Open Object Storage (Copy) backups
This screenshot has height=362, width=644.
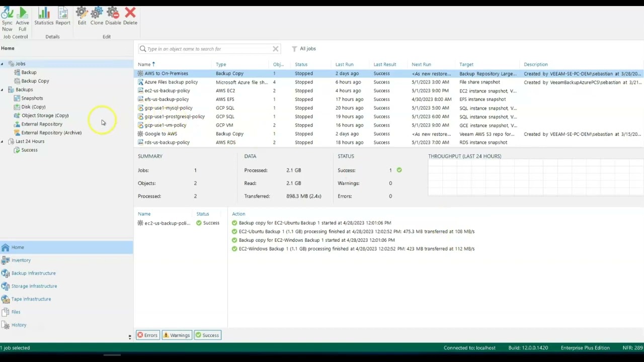tap(45, 116)
